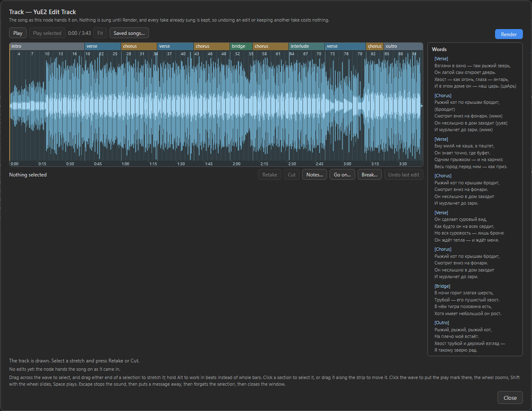Select the chorus section beginning at bar 58
The height and width of the screenshot is (411, 532).
pos(271,46)
